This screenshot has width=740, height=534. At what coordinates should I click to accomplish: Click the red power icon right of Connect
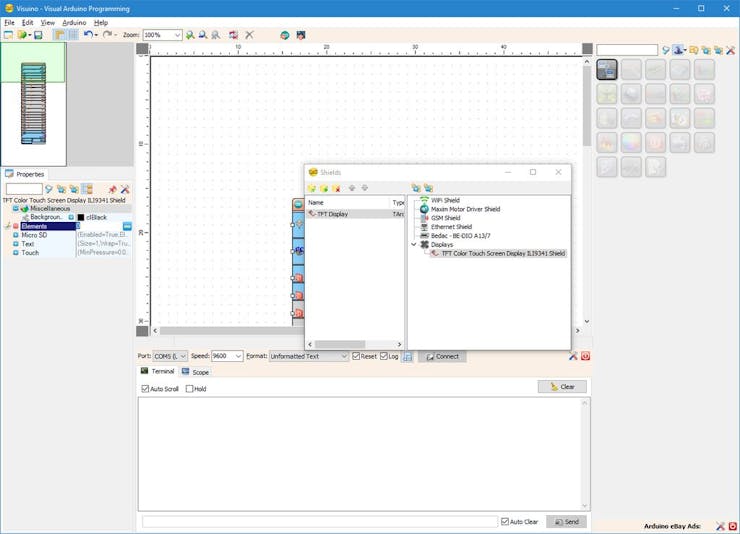586,356
